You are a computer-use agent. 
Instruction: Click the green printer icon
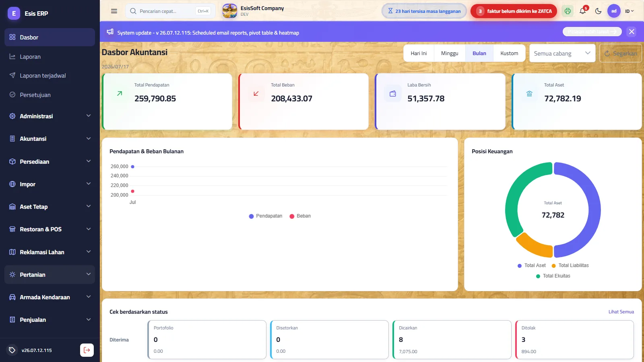tap(568, 11)
